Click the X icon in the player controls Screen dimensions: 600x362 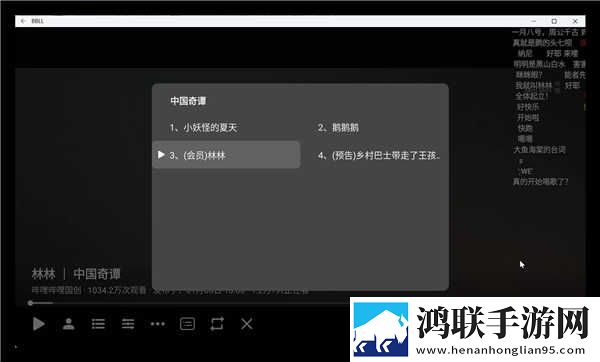pyautogui.click(x=247, y=324)
